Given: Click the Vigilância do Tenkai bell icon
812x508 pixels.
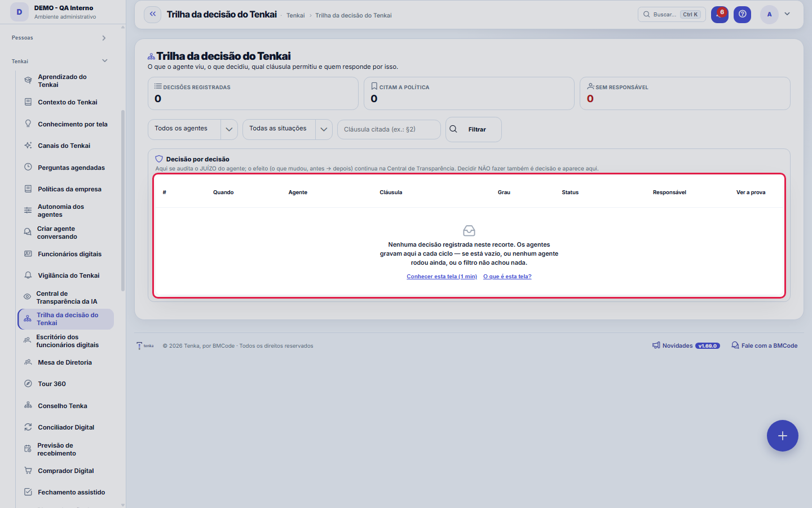Looking at the screenshot, I should click(x=28, y=275).
